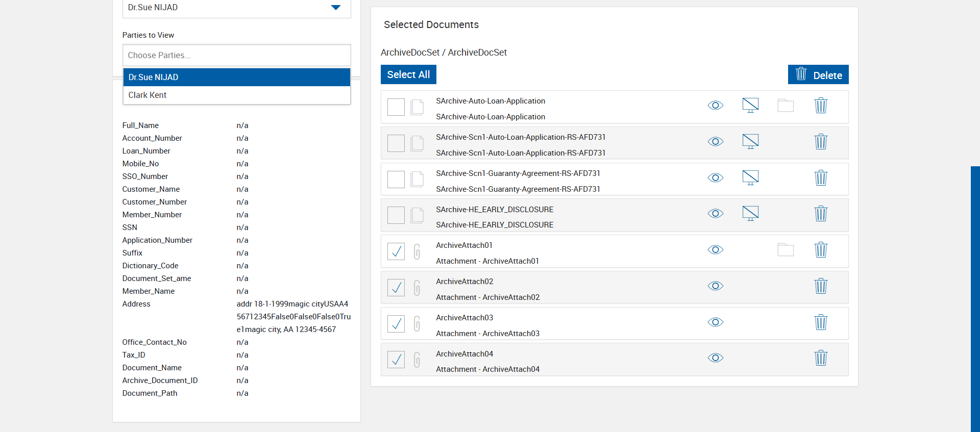
Task: Check the SArchive-Auto-Loan-Application checkbox
Action: (x=396, y=107)
